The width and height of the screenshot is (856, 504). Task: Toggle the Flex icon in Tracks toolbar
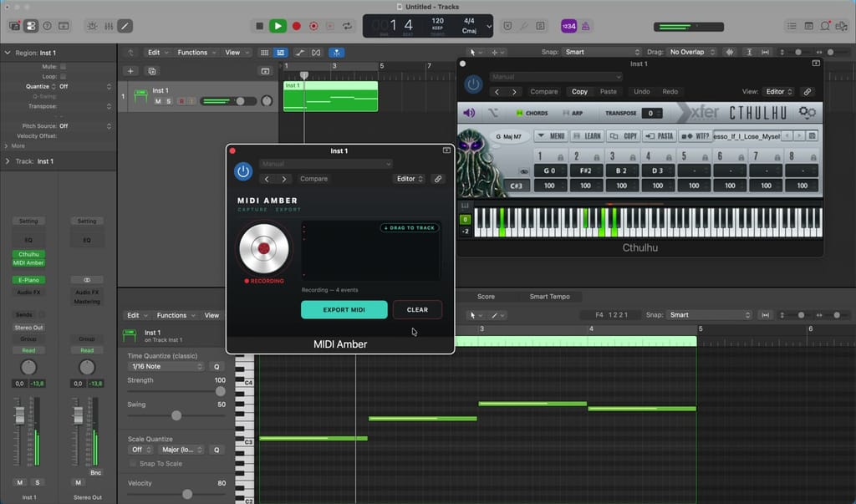[316, 53]
